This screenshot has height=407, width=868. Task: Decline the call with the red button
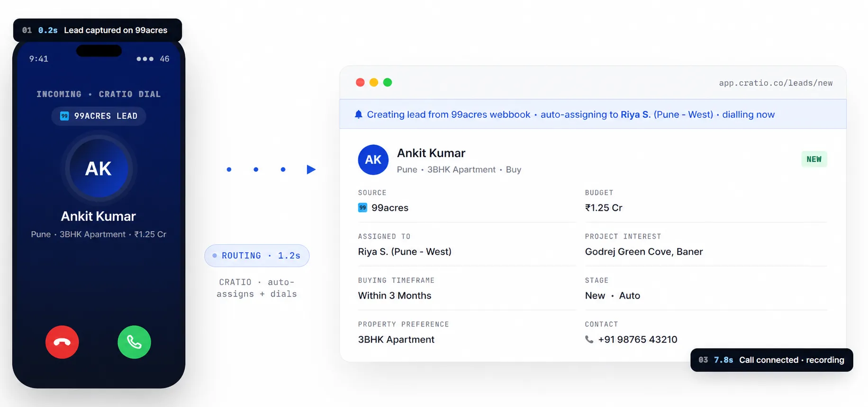pos(62,342)
